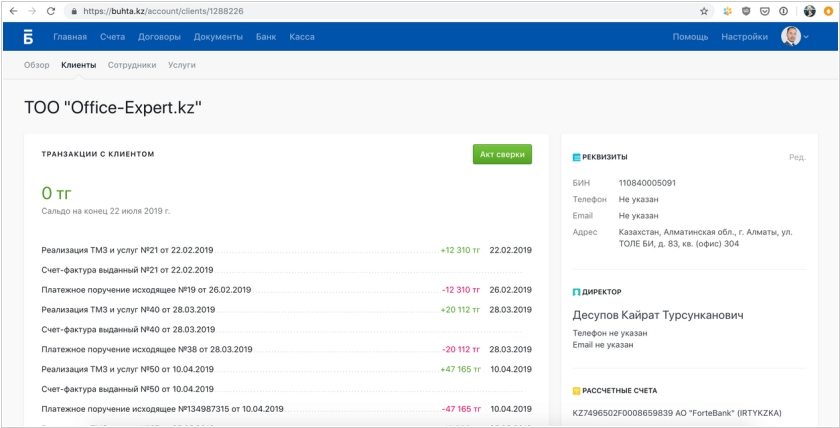
Task: Click the address text Казахстан, Алматинская обл.
Action: tap(706, 238)
